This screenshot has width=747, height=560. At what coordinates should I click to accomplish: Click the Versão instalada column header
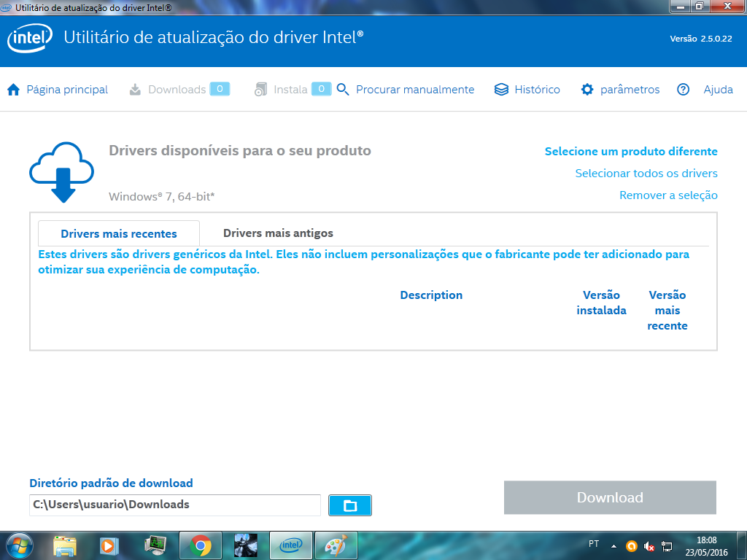tap(601, 303)
